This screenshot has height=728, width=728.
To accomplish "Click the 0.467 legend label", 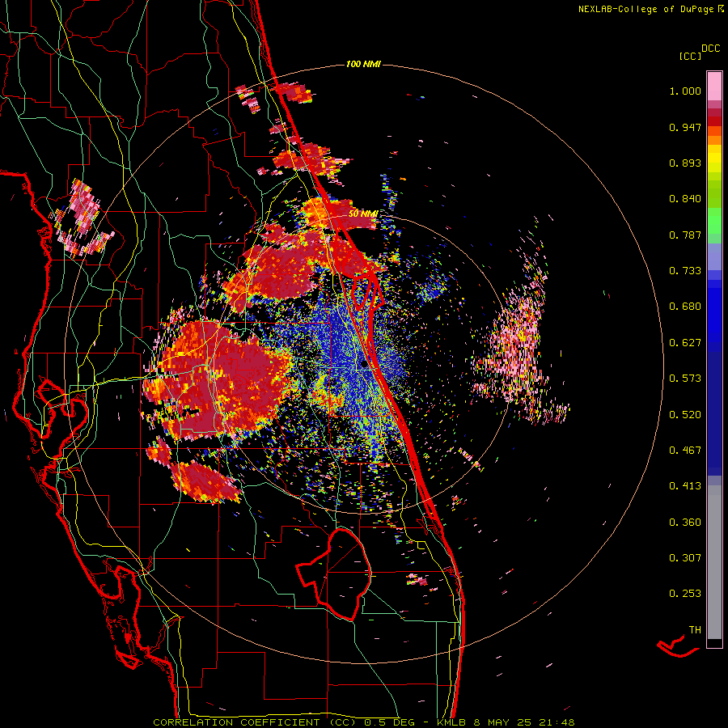I will click(685, 450).
